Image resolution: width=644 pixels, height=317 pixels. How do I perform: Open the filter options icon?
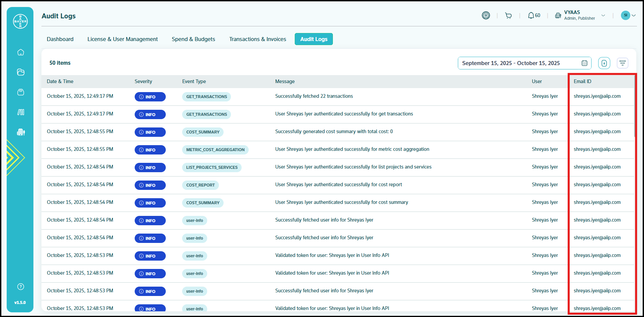(622, 63)
